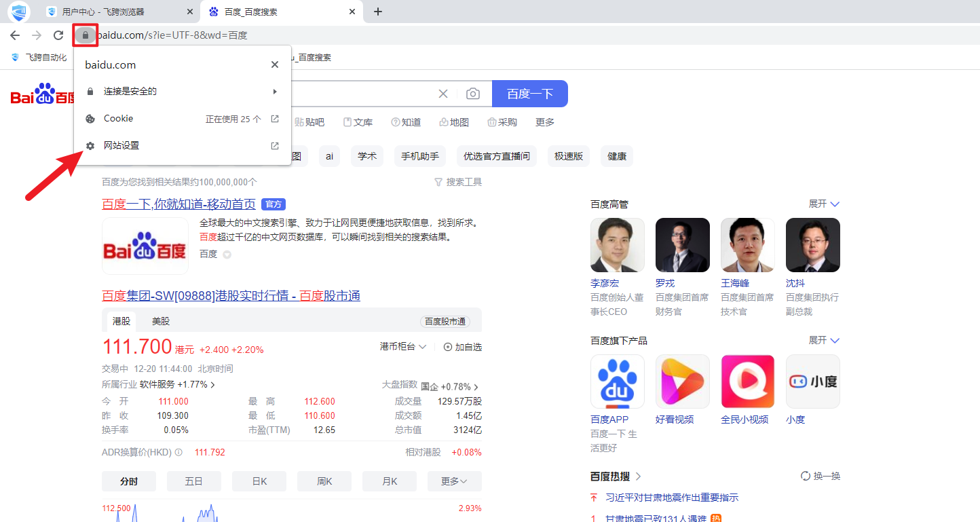
Task: Click the padlock site info icon
Action: (86, 35)
